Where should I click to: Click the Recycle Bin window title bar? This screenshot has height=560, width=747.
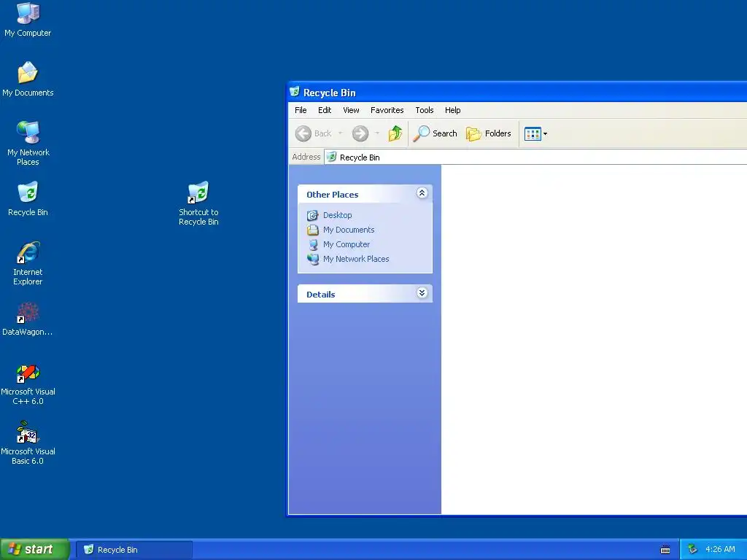[x=517, y=92]
